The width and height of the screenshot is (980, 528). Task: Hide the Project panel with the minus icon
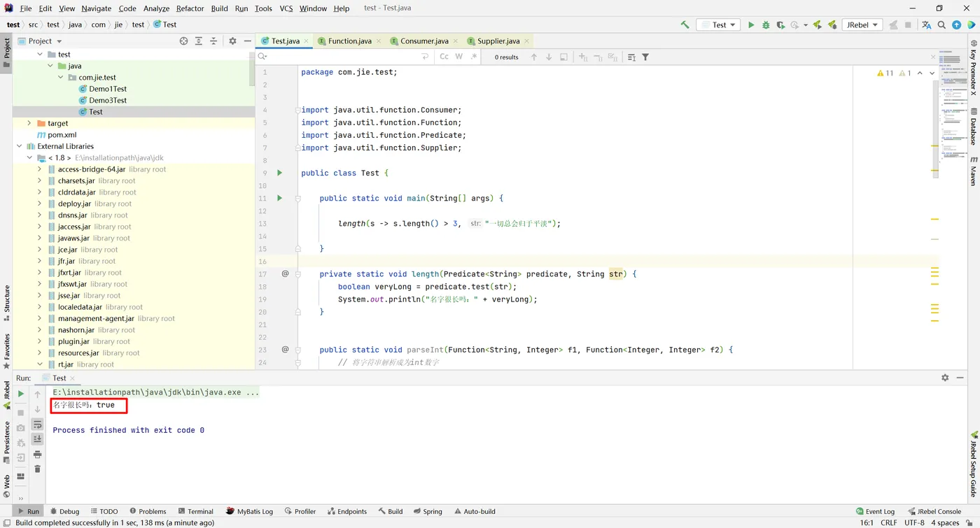coord(248,41)
